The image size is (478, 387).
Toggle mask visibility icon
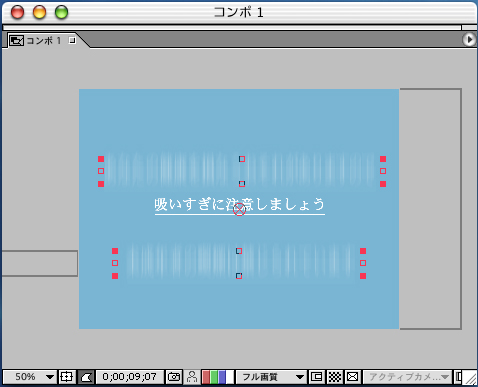pyautogui.click(x=86, y=377)
